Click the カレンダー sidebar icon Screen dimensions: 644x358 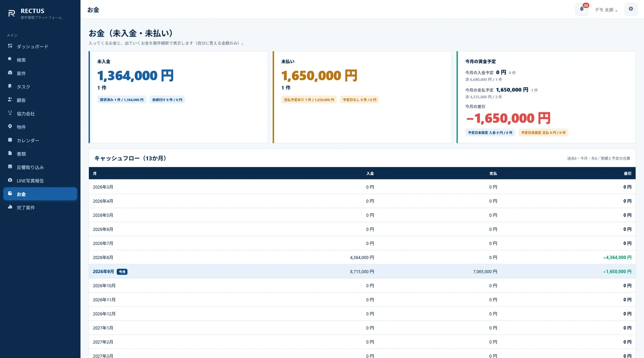click(10, 140)
